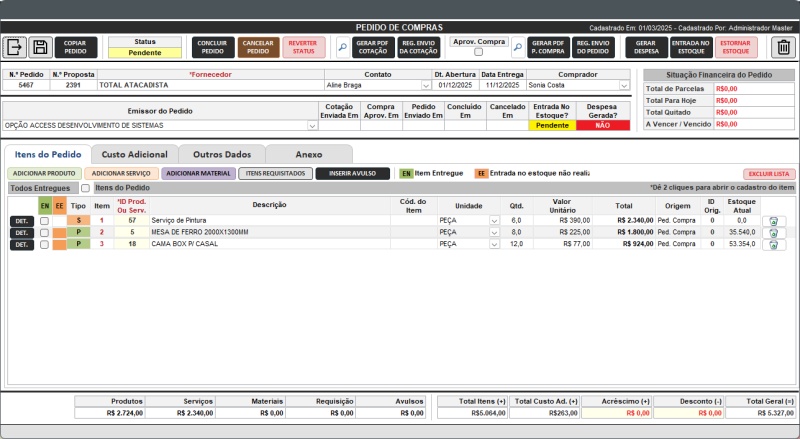Check the Todos Entregues checkbox
800x439 pixels.
coord(85,188)
